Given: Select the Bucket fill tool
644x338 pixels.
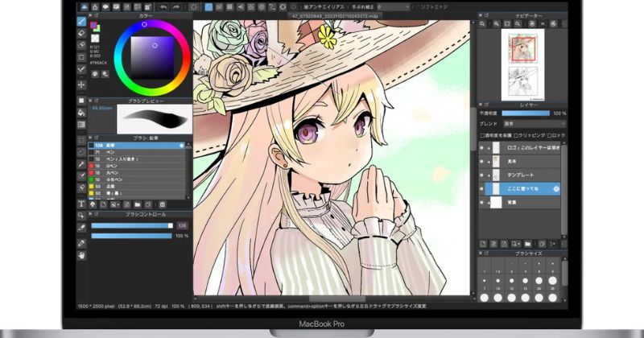Looking at the screenshot, I should click(81, 113).
